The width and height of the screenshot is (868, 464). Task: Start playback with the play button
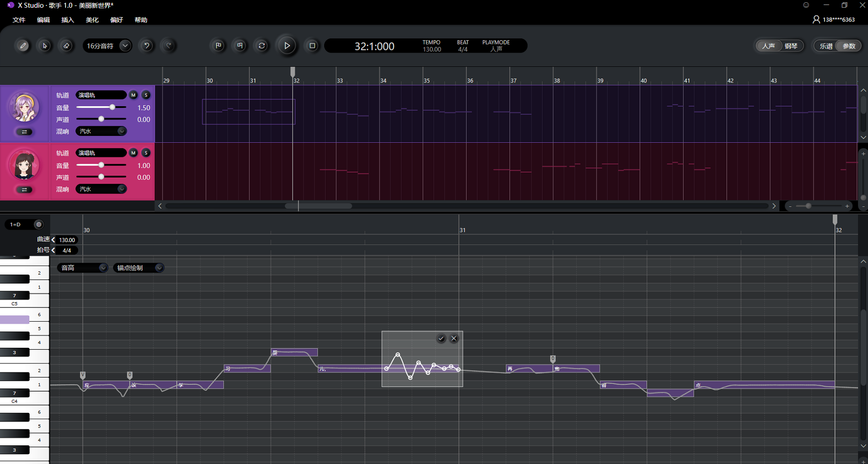[x=287, y=46]
